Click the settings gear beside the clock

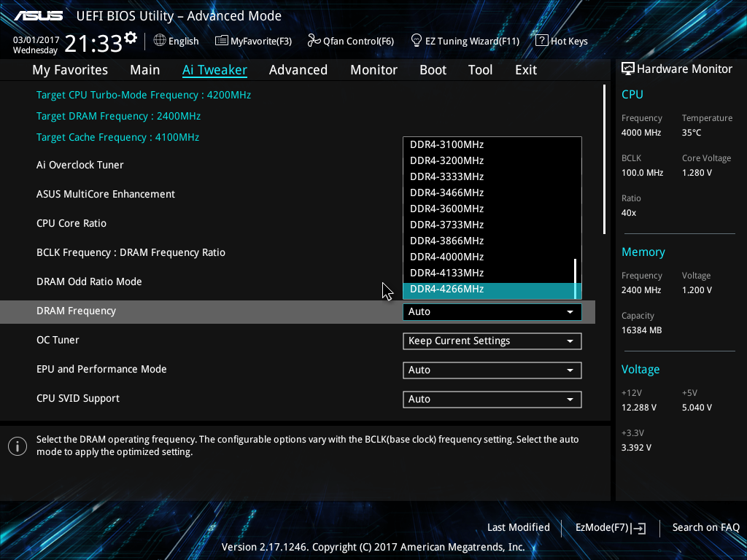131,38
